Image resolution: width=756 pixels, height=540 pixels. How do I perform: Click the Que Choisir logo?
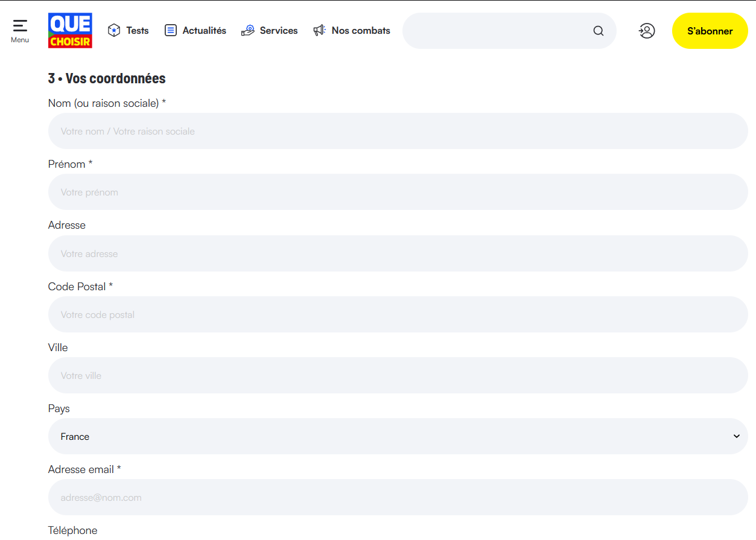click(x=70, y=30)
